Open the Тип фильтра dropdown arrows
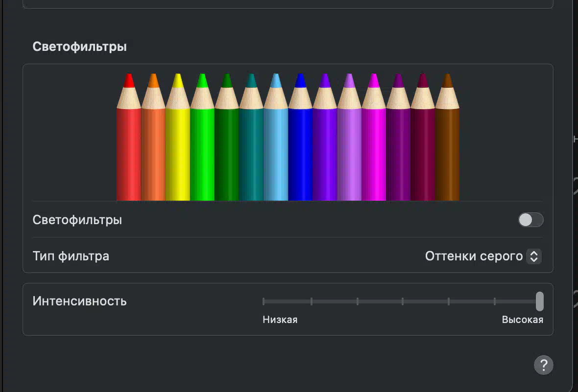The width and height of the screenshot is (578, 392). click(x=534, y=256)
